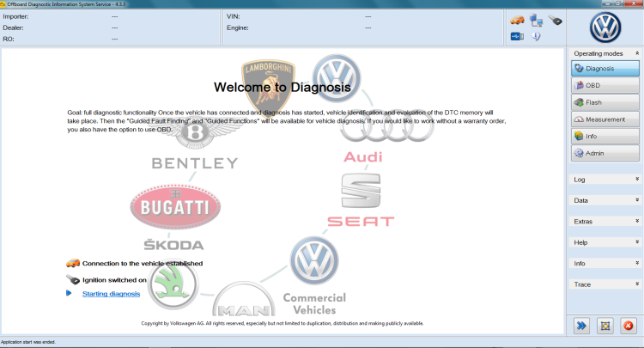This screenshot has height=348, width=644.
Task: Click key icon beside Ignition switched on
Action: [x=73, y=280]
